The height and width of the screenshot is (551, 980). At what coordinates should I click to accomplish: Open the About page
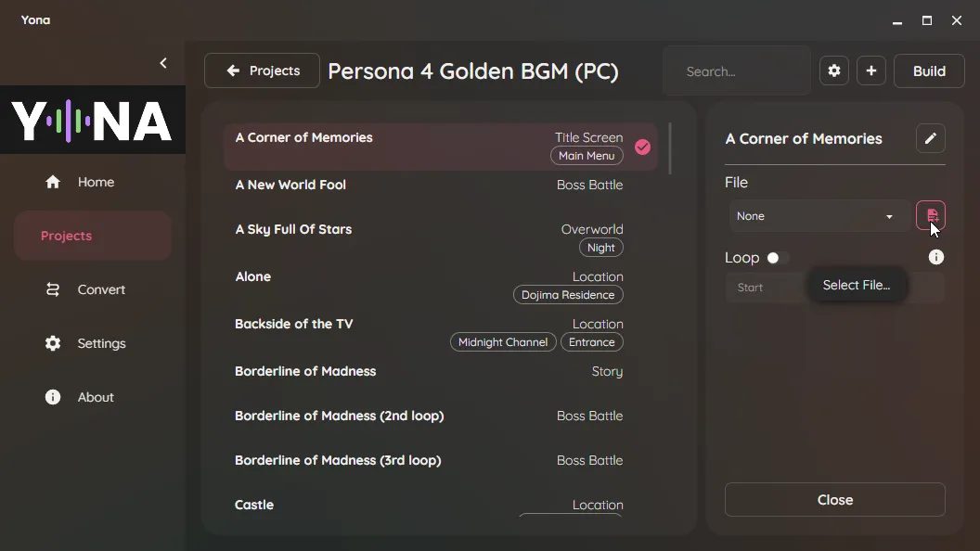93,397
